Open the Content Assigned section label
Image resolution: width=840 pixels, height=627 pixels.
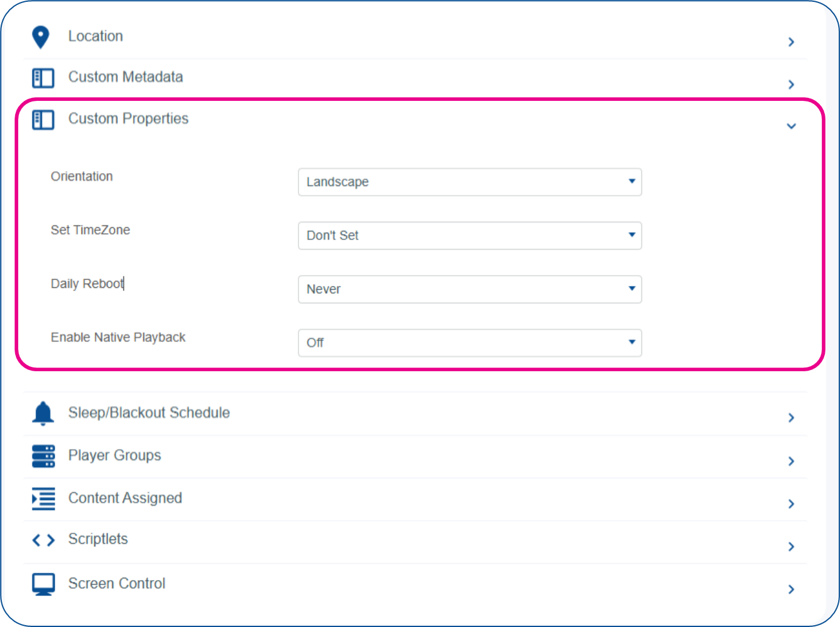pos(125,498)
